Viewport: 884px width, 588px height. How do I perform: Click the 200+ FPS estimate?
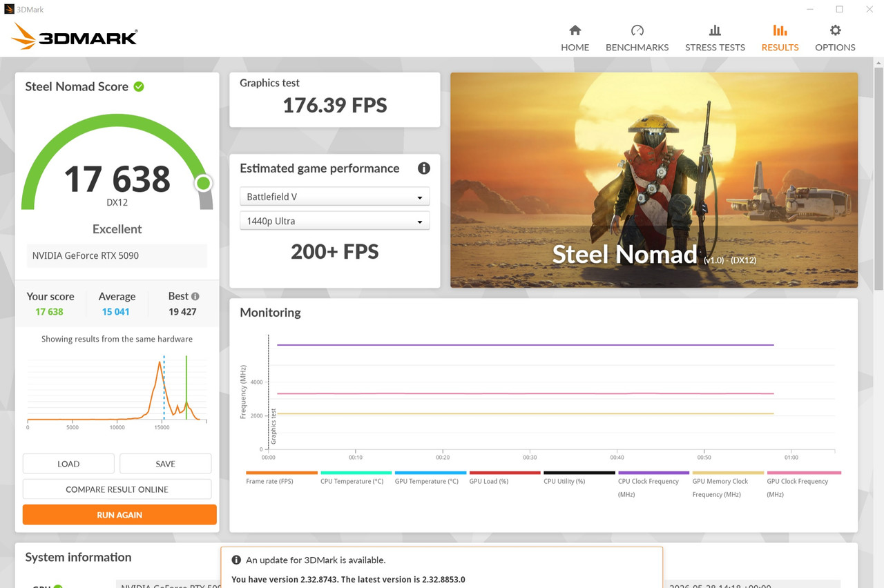[x=335, y=252]
